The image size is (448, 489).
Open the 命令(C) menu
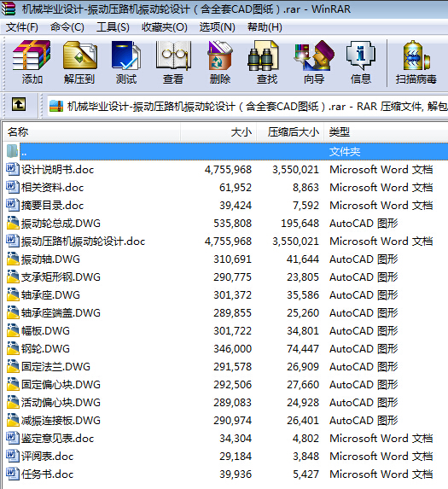click(67, 27)
